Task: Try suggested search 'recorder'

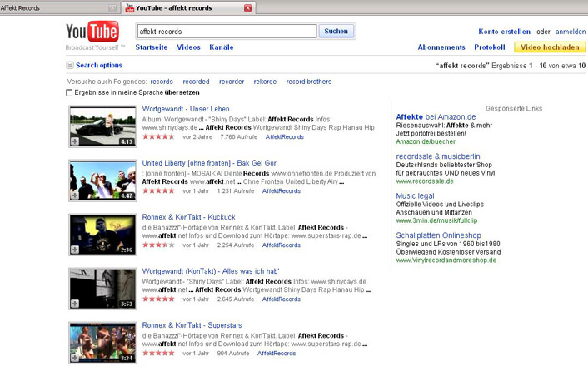Action: tap(232, 82)
